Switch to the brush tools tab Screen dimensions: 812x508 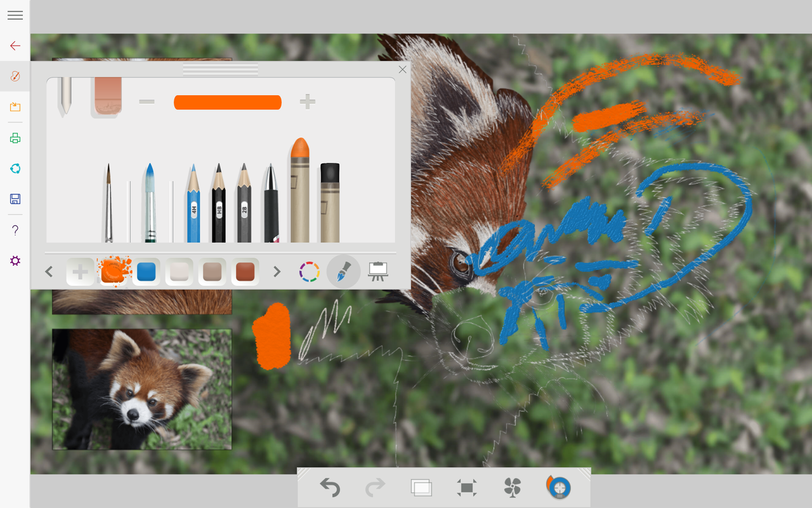click(344, 272)
